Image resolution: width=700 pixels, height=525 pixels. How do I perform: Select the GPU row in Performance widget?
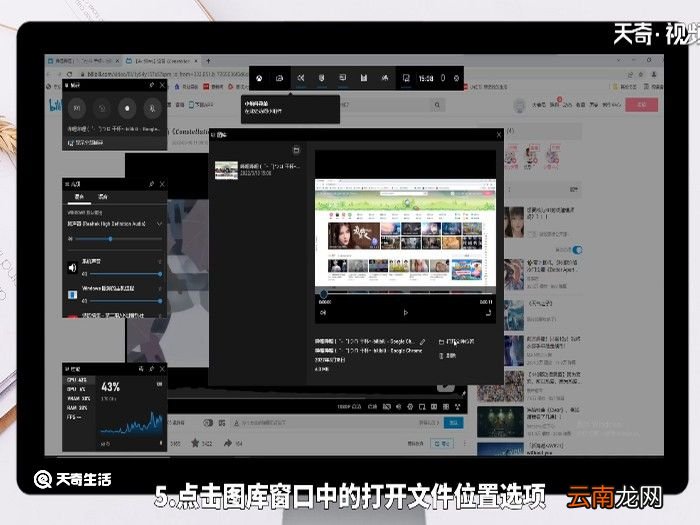(x=77, y=389)
